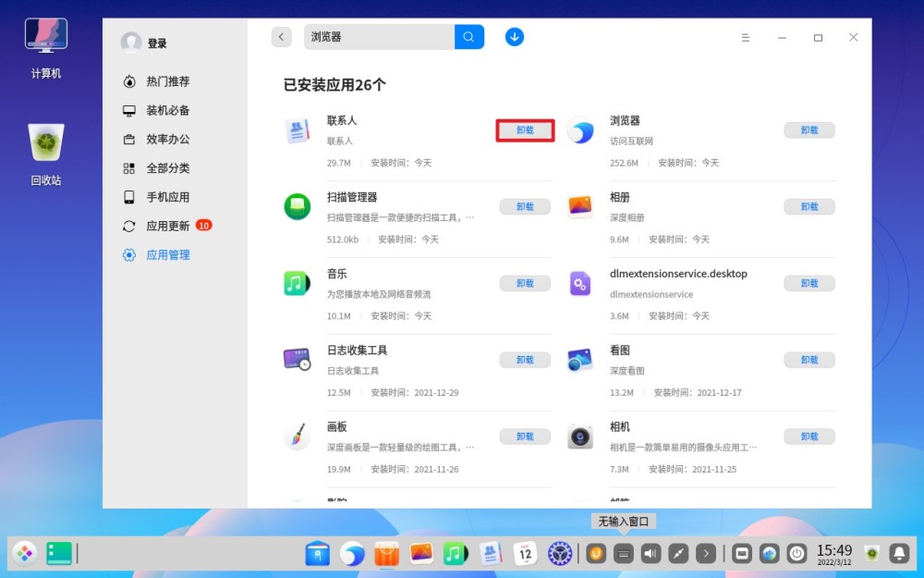This screenshot has width=924, height=578.
Task: Click the 看图 app icon in list
Action: click(x=580, y=360)
